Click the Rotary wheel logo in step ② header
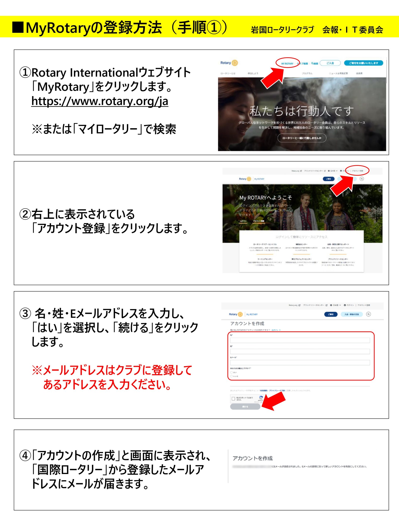This screenshot has width=399, height=532. pyautogui.click(x=249, y=179)
